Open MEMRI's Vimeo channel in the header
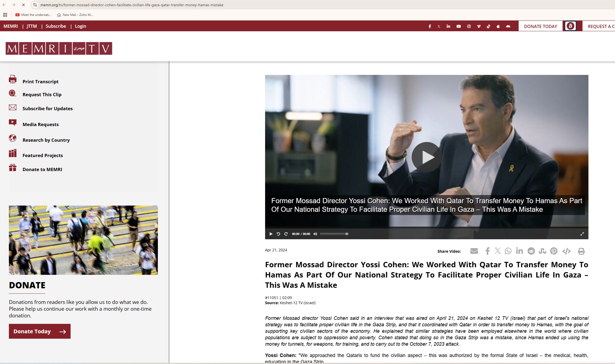This screenshot has height=364, width=615. pos(479,26)
